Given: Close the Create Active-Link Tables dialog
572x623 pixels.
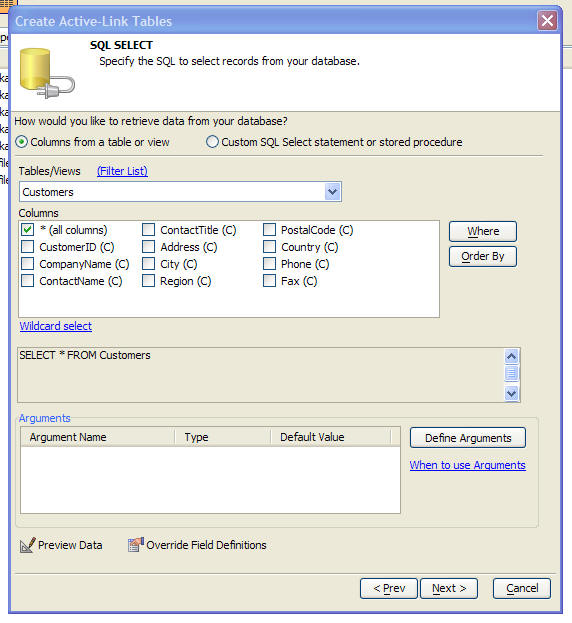Looking at the screenshot, I should tap(547, 20).
